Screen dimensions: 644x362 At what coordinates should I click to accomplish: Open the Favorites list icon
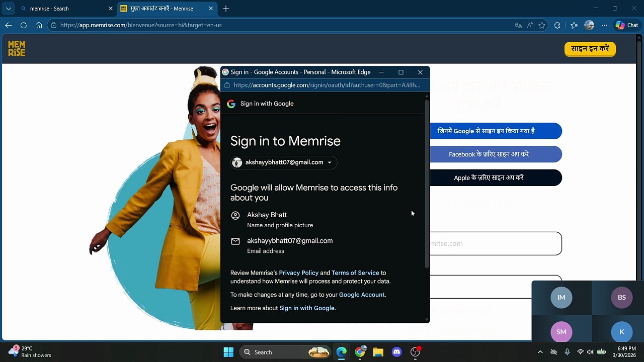(574, 25)
